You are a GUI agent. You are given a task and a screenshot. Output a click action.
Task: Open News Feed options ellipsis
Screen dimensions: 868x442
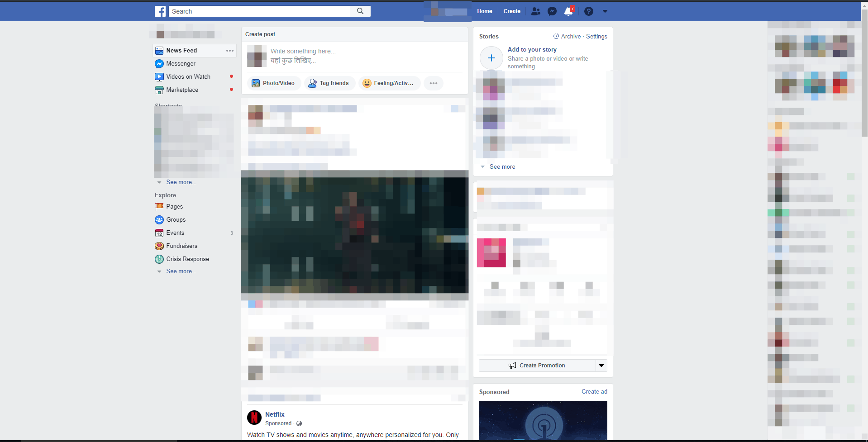230,51
